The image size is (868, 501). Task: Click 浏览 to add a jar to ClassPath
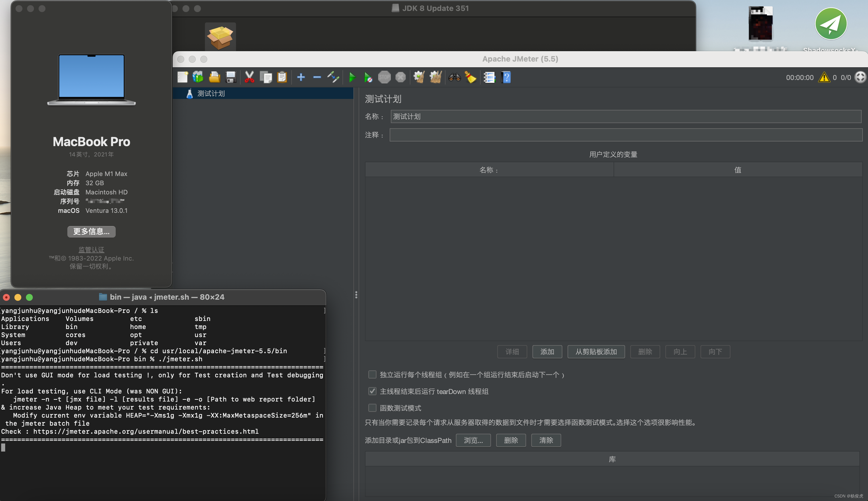(x=473, y=440)
